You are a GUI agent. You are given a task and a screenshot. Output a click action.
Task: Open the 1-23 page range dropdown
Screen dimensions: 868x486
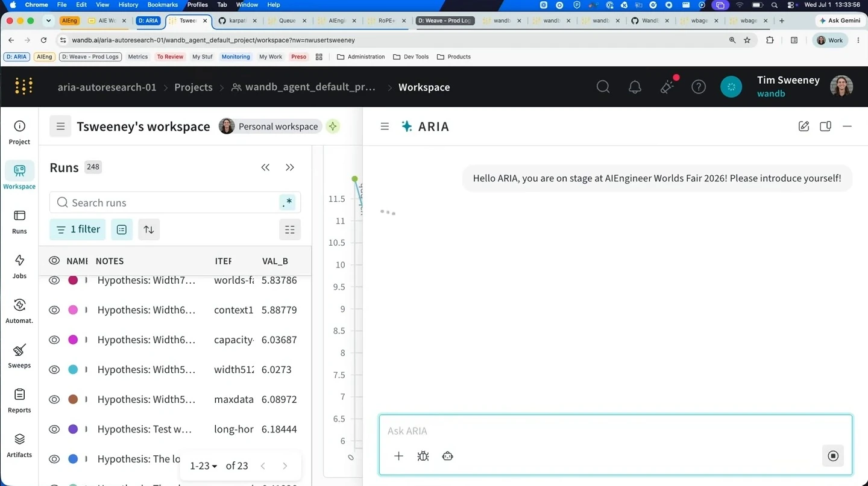point(203,466)
